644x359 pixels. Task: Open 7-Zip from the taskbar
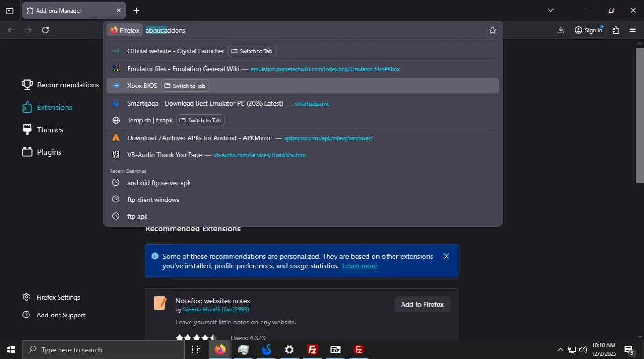tap(336, 350)
